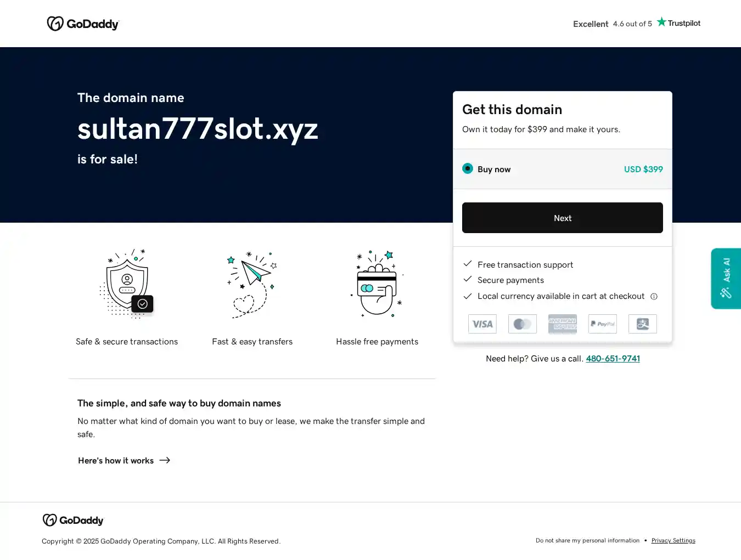Click the PayPal payment icon
Screen dimensions: 741x560
tap(603, 324)
